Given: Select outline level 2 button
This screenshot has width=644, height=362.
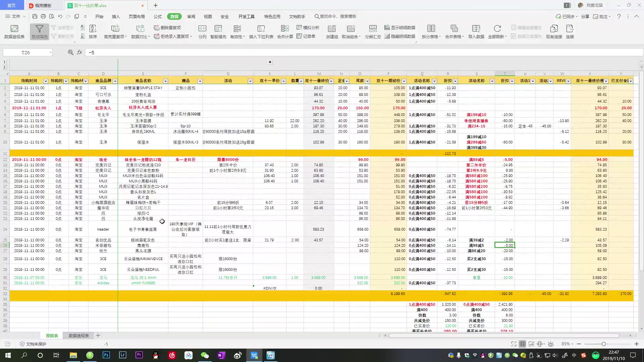Looking at the screenshot, I should [x=4, y=67].
